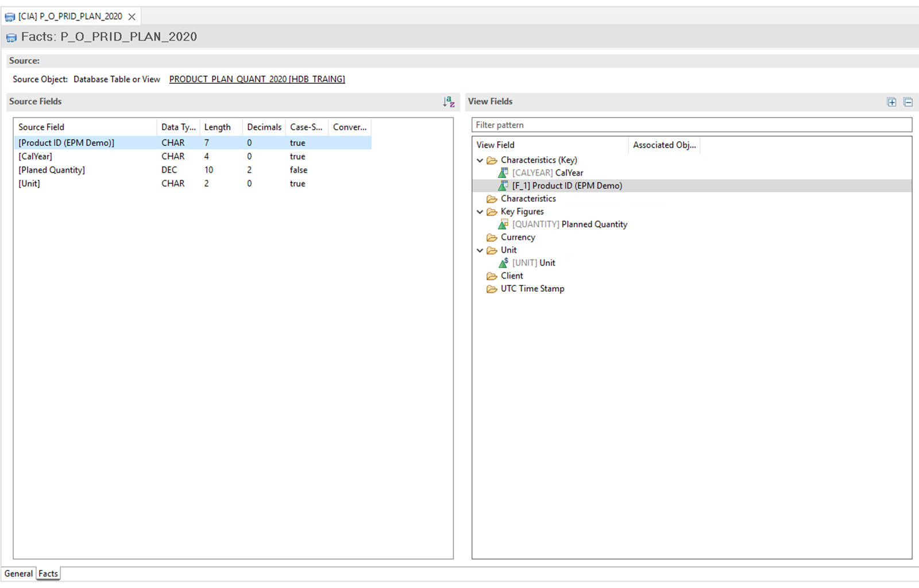Select the Client folder label

pyautogui.click(x=512, y=276)
